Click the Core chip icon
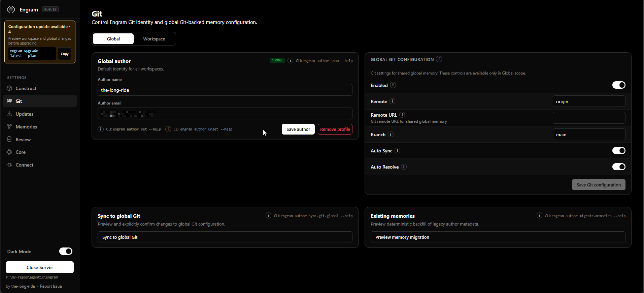The height and width of the screenshot is (293, 644). (x=9, y=152)
